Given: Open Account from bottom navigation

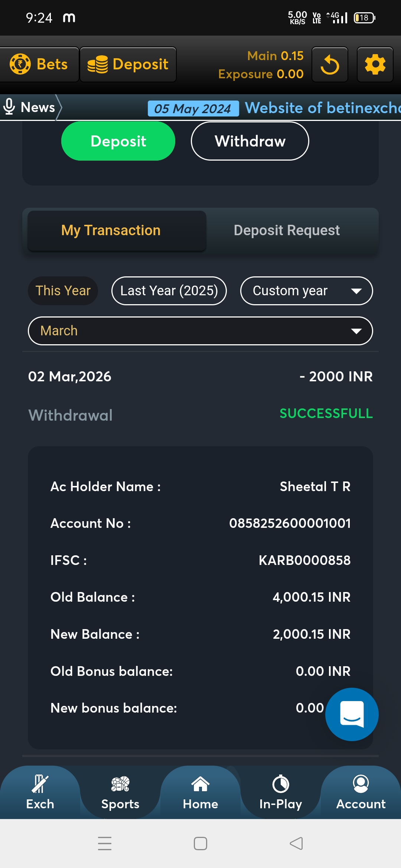Looking at the screenshot, I should tap(361, 792).
